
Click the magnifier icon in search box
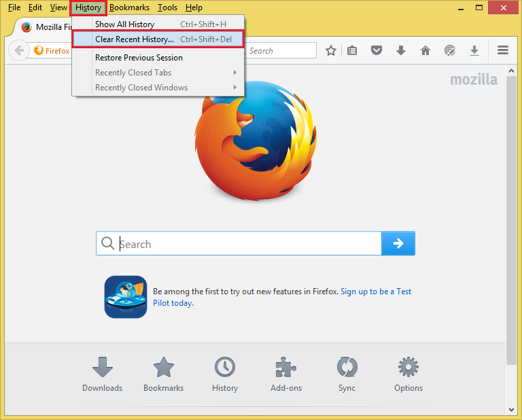point(107,243)
